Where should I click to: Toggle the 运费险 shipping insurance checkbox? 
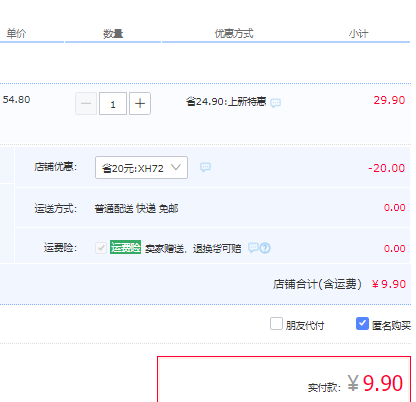coord(101,248)
